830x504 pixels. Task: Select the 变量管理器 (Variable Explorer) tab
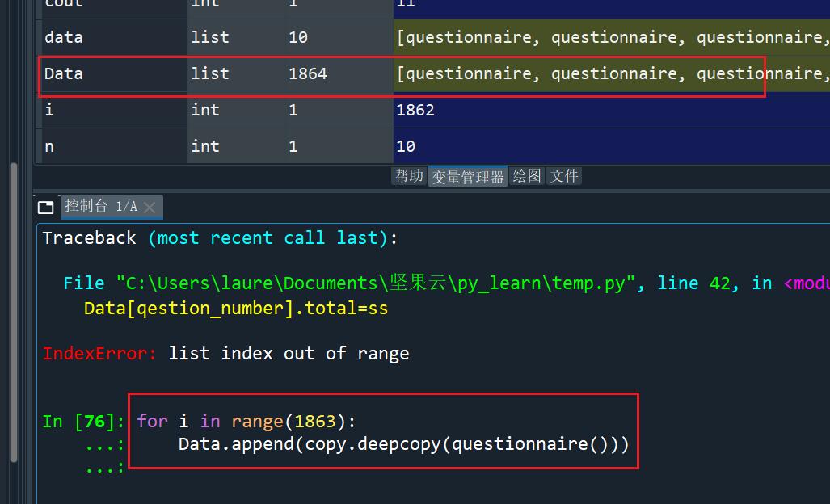click(x=467, y=176)
